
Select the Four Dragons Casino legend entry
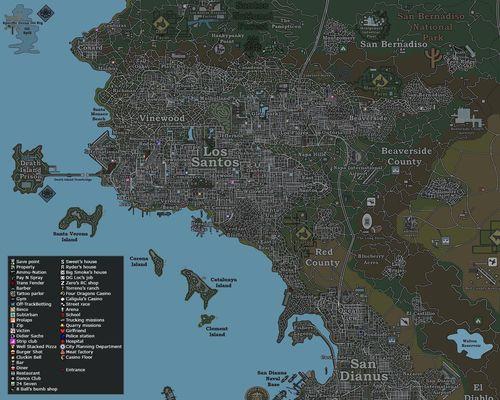tap(86, 294)
